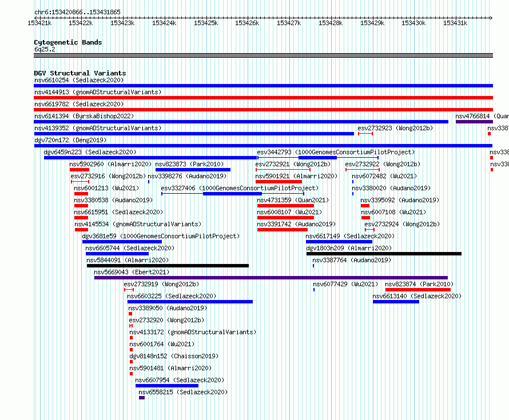Open nsv6603225 (Sedlazeck2020) label
The height and width of the screenshot is (420, 509).
[172, 296]
